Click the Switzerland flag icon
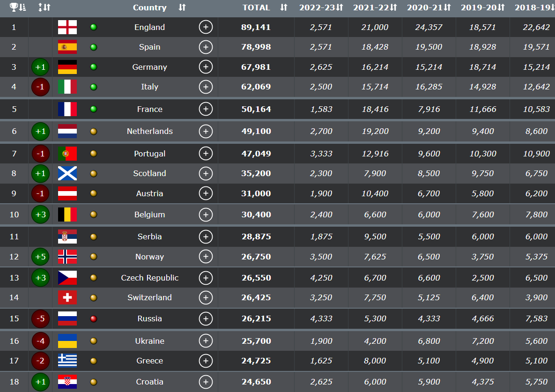This screenshot has width=555, height=392. click(67, 297)
